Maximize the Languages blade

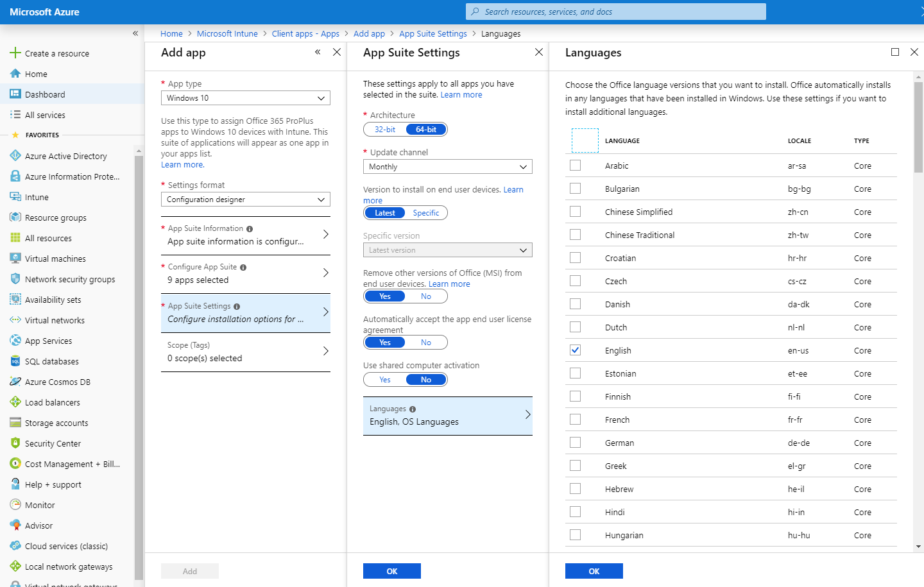[x=895, y=52]
